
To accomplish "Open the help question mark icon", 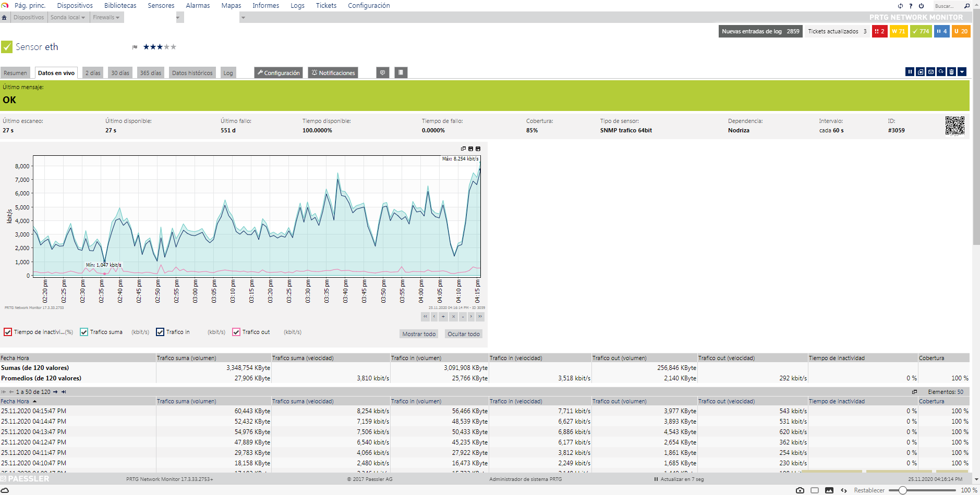I will [x=911, y=6].
